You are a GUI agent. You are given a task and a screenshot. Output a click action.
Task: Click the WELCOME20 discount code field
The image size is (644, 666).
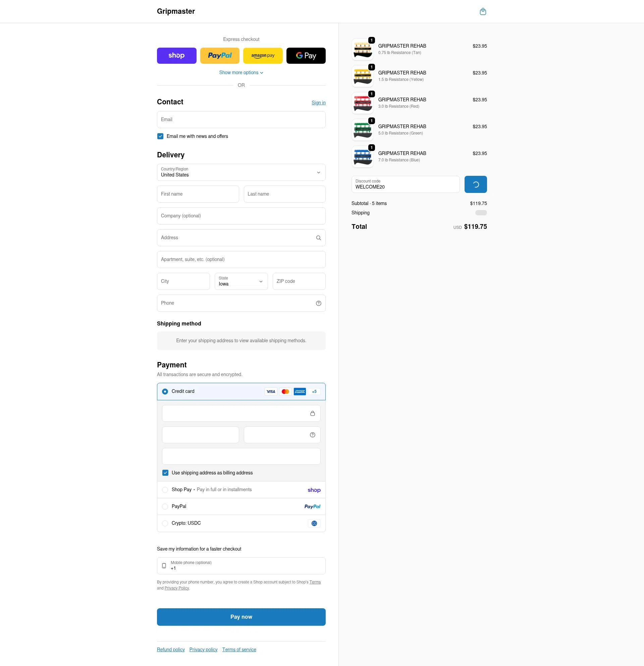406,184
